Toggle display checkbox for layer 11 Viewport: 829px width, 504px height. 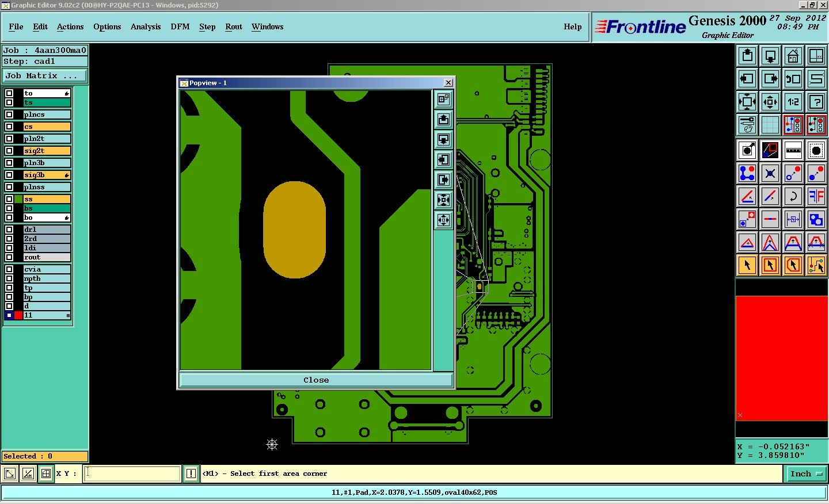pyautogui.click(x=9, y=315)
